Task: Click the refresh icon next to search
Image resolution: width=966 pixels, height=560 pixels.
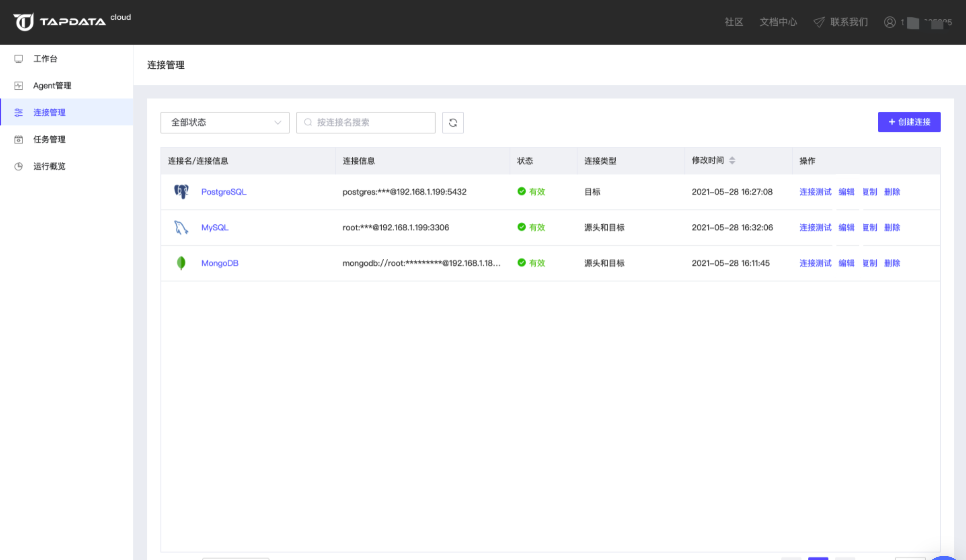Action: [x=453, y=123]
